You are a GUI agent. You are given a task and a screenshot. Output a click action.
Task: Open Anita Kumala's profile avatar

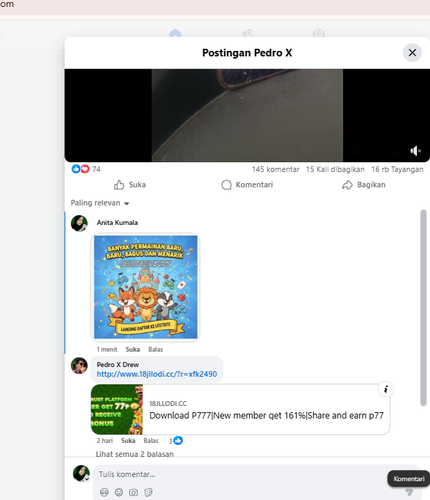coord(79,223)
